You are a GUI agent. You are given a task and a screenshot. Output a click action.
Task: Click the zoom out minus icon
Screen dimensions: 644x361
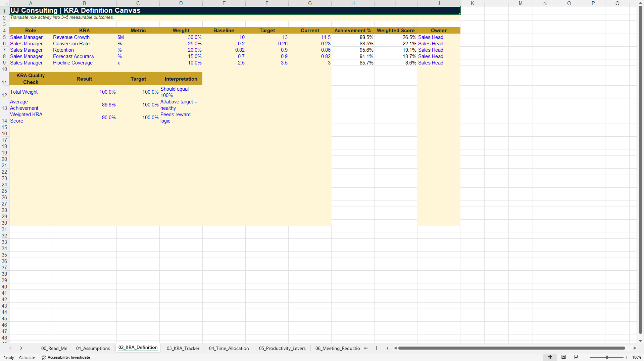point(587,357)
